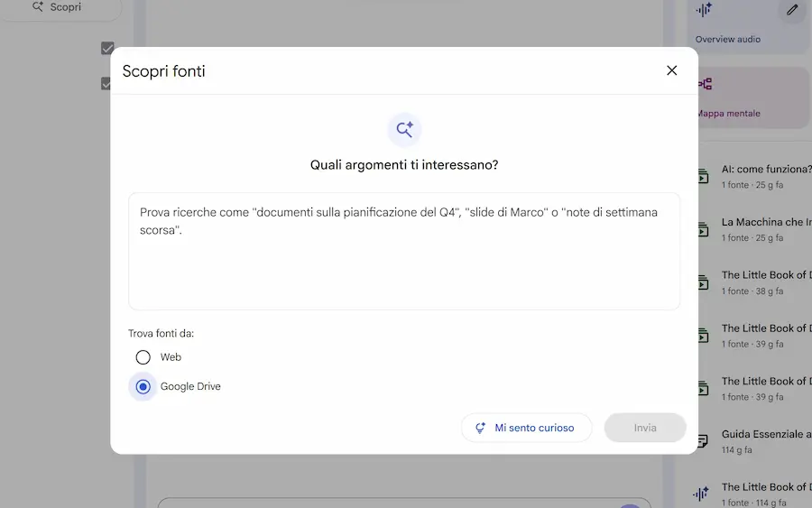812x508 pixels.
Task: Click the lightbulb icon in 'Mi sento curioso'
Action: coord(480,428)
